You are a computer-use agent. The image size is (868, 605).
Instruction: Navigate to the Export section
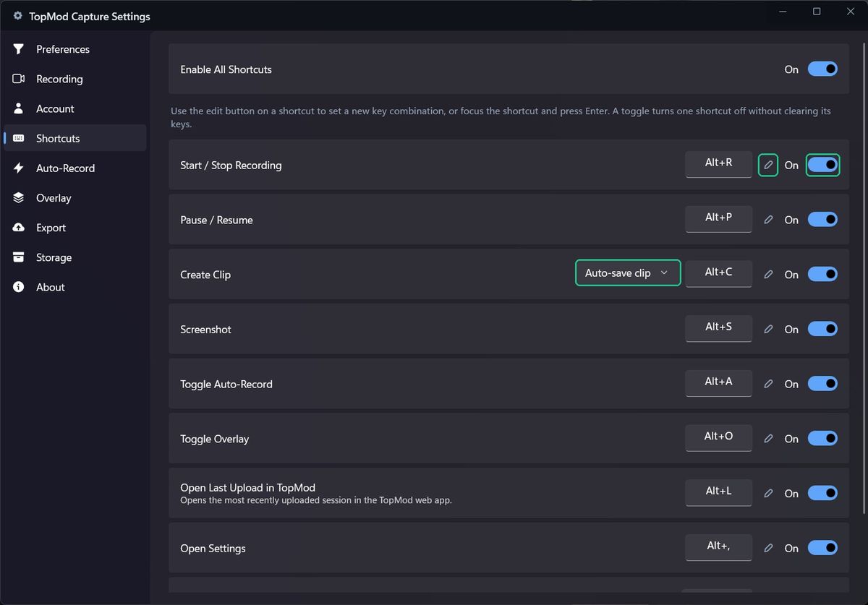[75, 228]
